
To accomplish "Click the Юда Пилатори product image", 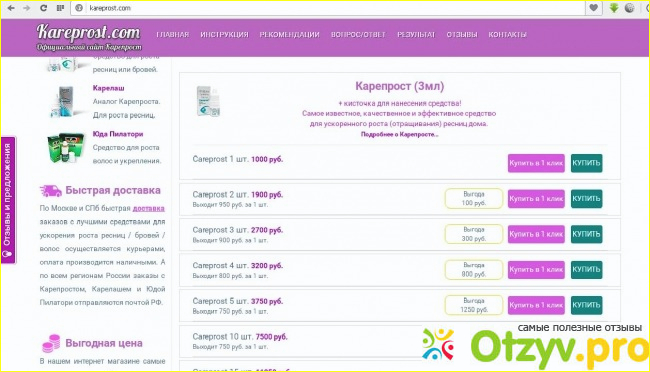I will click(65, 148).
